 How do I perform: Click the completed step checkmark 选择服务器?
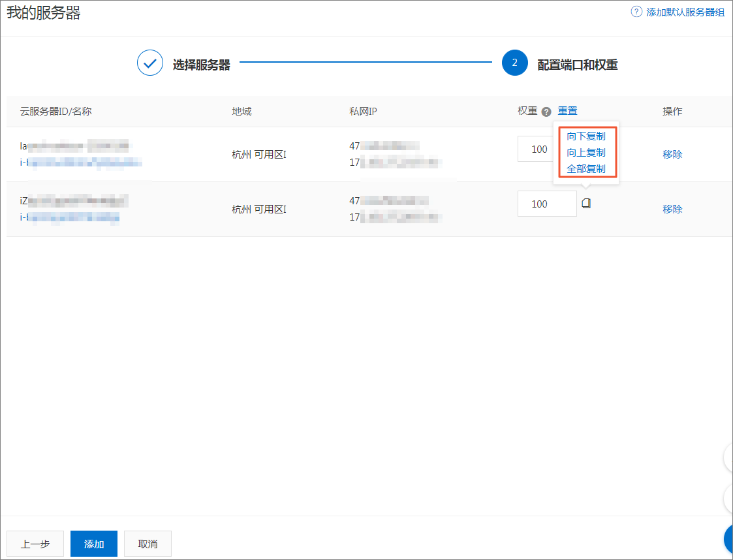pos(150,63)
